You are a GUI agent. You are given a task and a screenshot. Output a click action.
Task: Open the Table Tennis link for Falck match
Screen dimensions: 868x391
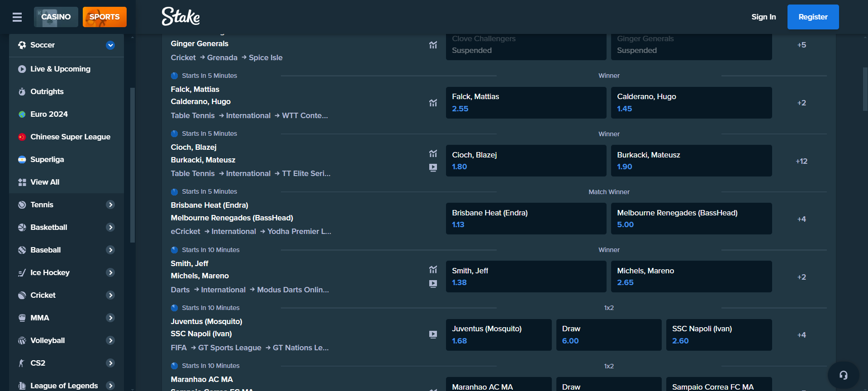click(193, 115)
